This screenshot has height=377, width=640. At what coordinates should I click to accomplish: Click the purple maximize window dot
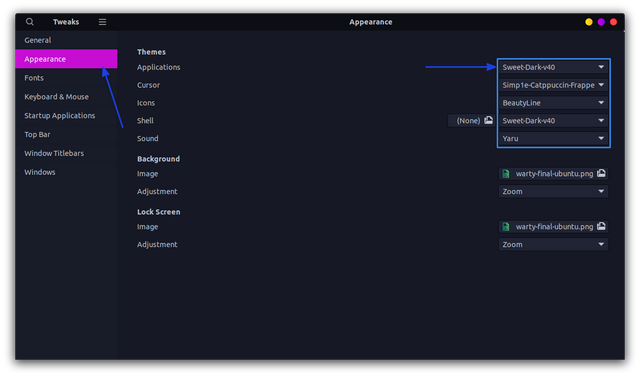click(x=601, y=22)
